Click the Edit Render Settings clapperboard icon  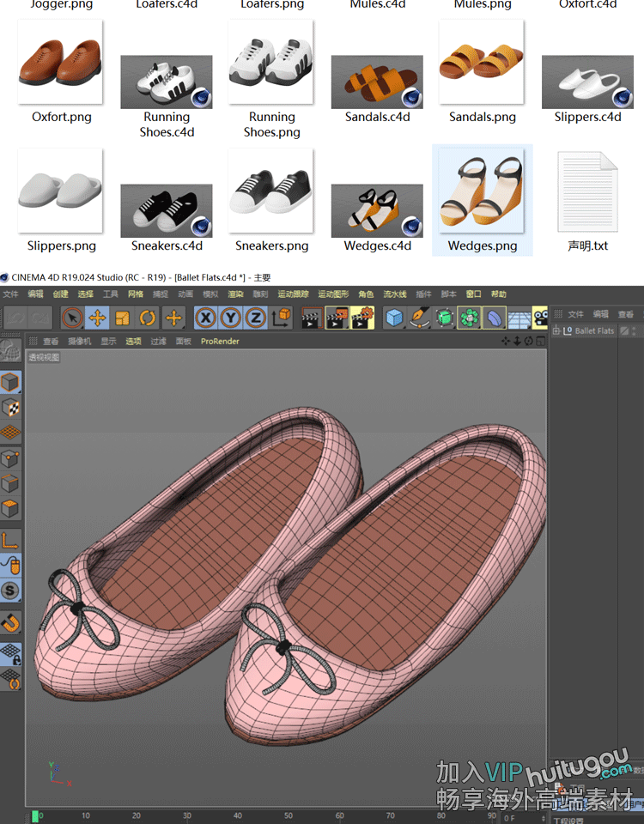[361, 318]
